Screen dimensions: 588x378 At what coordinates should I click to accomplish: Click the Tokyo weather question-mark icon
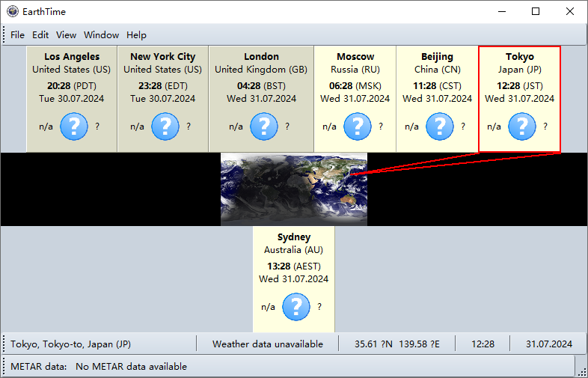[522, 126]
